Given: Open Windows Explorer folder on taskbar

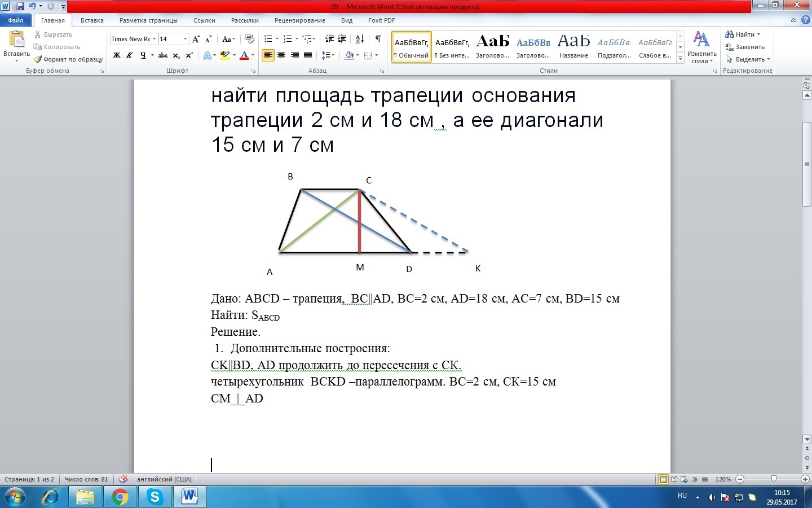Looking at the screenshot, I should coord(85,497).
